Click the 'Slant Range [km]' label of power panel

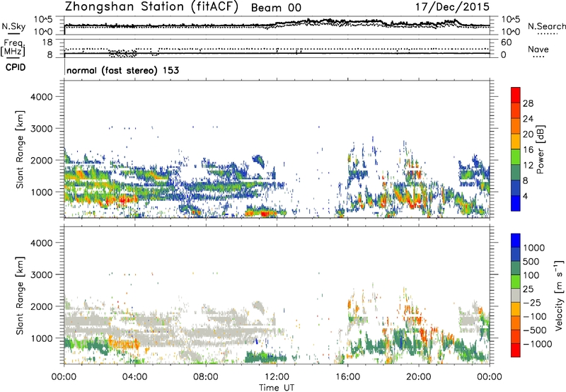tap(20, 149)
